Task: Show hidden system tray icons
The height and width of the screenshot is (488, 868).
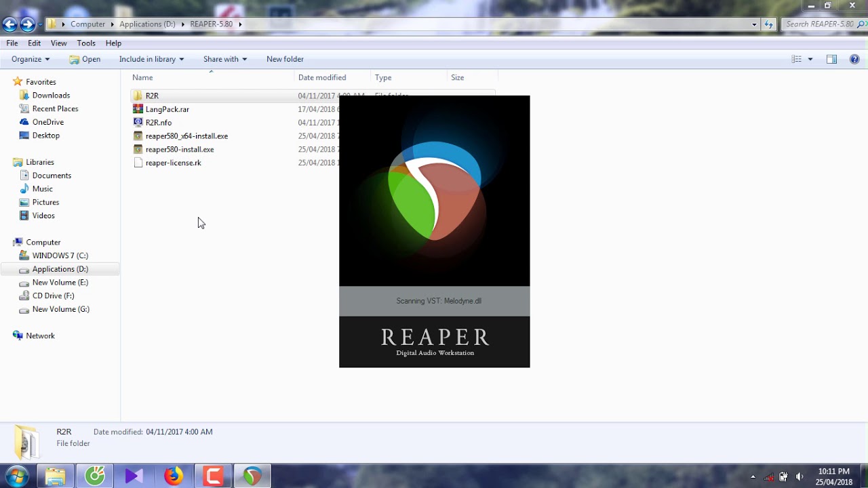Action: pos(753,476)
